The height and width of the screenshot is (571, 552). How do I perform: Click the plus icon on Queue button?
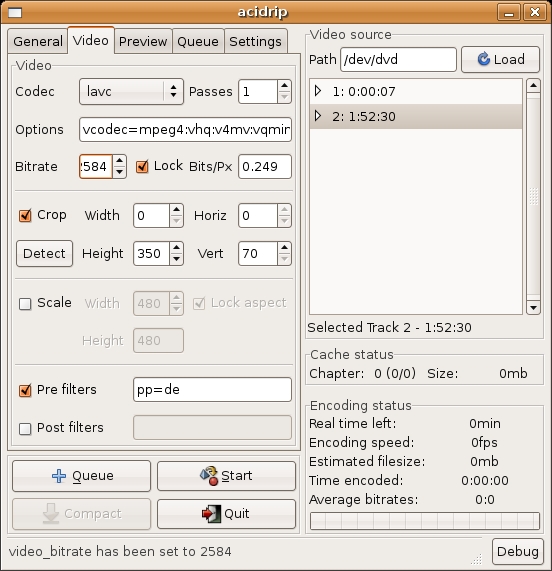click(x=59, y=476)
